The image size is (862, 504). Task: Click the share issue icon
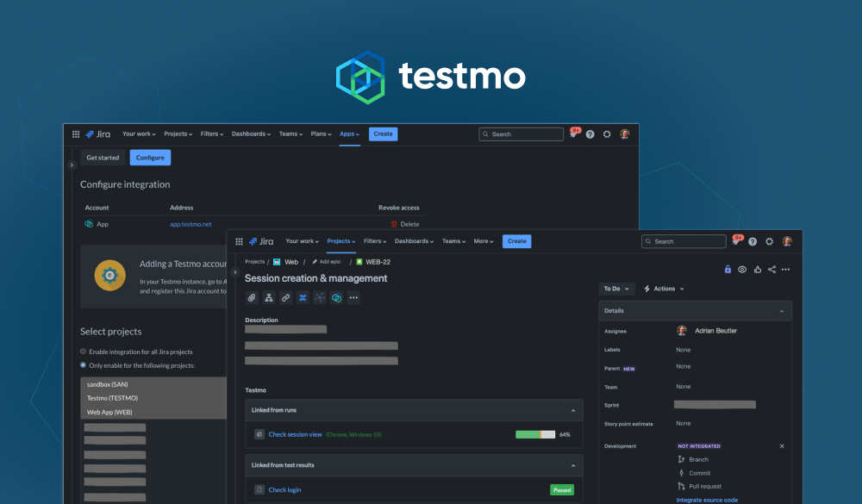tap(771, 270)
